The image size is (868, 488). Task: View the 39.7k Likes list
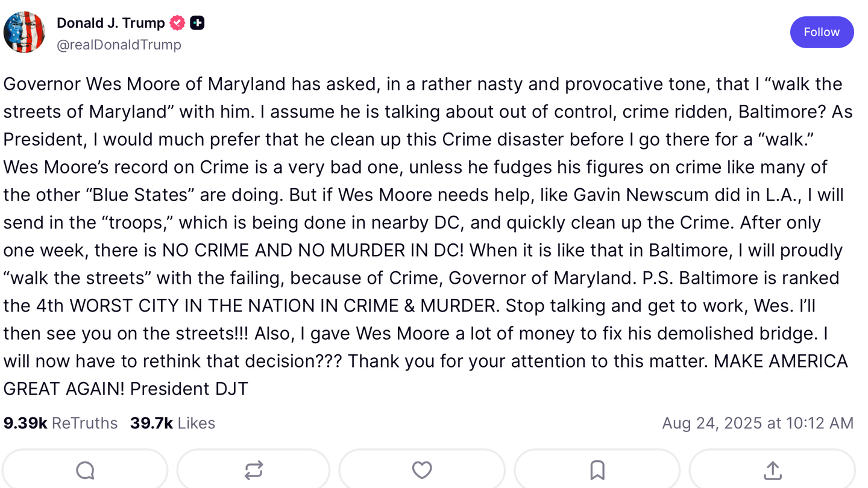(172, 423)
